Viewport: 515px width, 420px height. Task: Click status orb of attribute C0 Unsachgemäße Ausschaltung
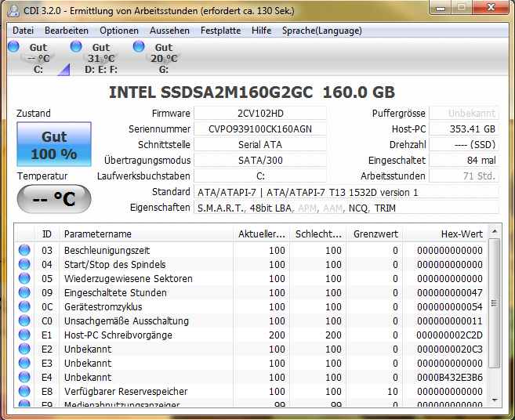click(24, 320)
